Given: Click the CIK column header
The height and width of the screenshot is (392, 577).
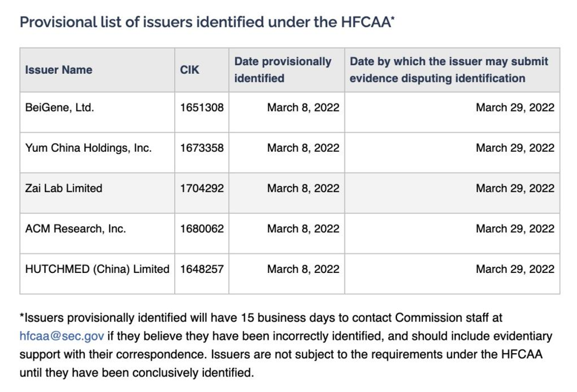Looking at the screenshot, I should coord(190,70).
